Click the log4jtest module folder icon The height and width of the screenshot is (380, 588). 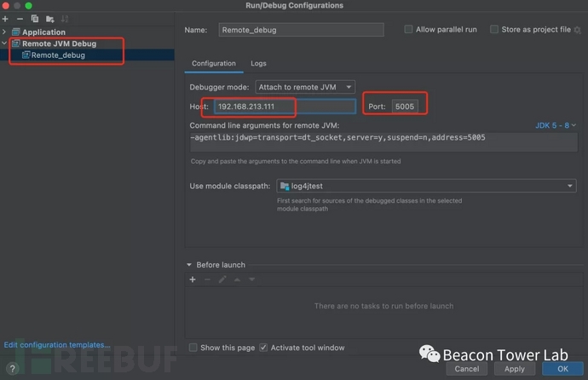coord(285,186)
